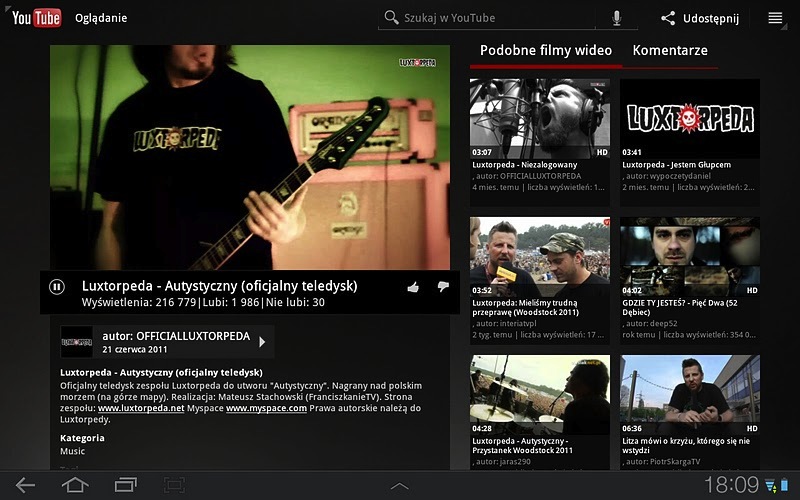Open the recent apps list
Screen dimensions: 800x500
pyautogui.click(x=126, y=485)
